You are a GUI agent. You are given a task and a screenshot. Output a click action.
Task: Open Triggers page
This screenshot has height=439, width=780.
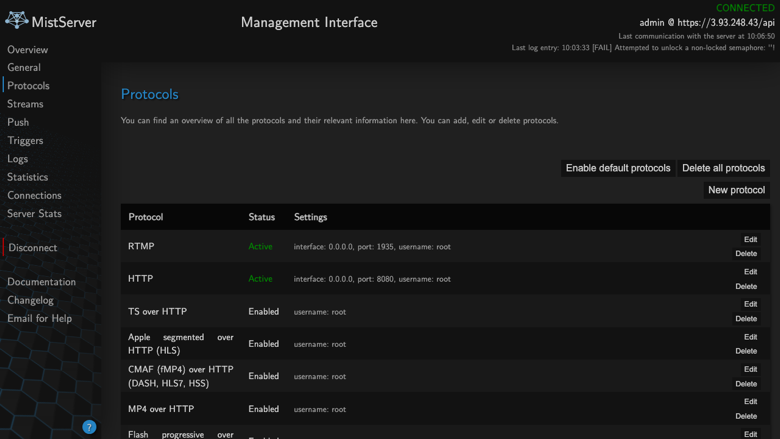[x=25, y=141]
